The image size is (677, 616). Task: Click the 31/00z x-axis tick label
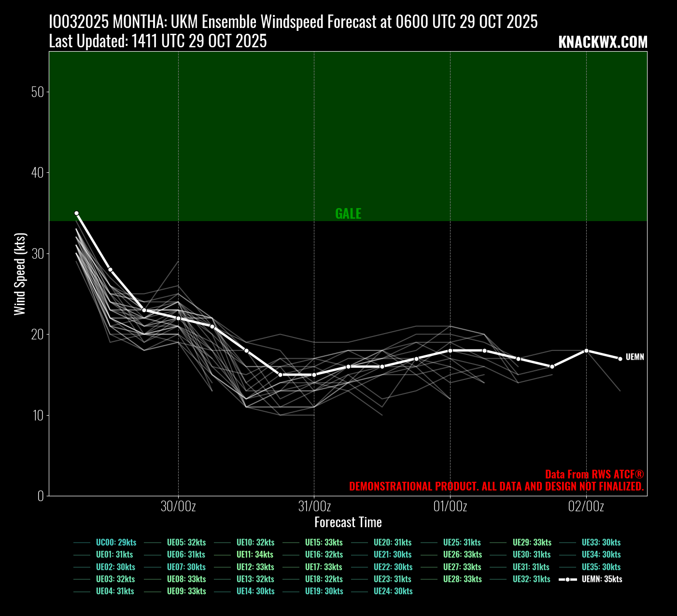point(314,506)
